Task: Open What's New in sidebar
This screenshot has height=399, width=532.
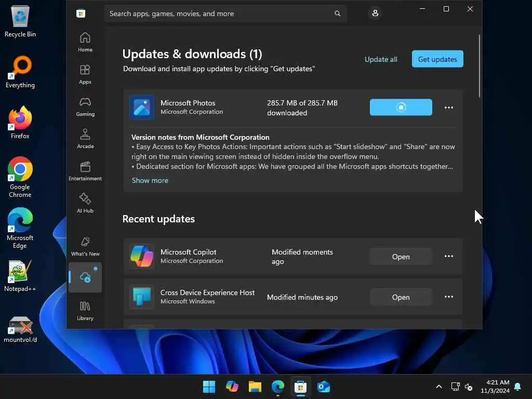Action: point(85,246)
